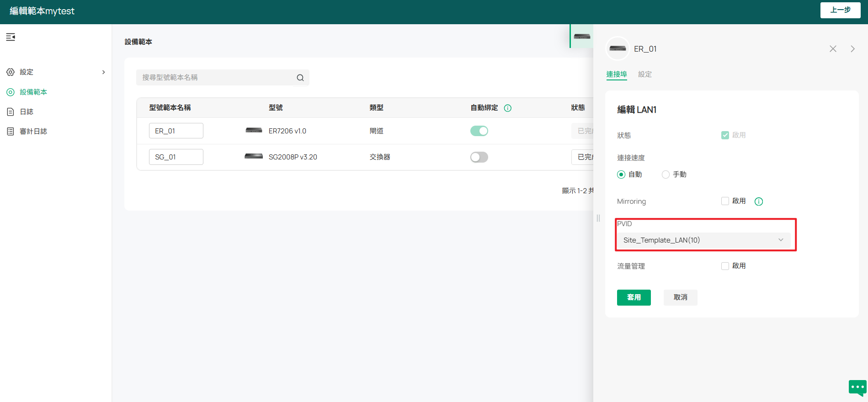This screenshot has height=402, width=868.
Task: Expand the settings menu chevron
Action: [x=104, y=72]
